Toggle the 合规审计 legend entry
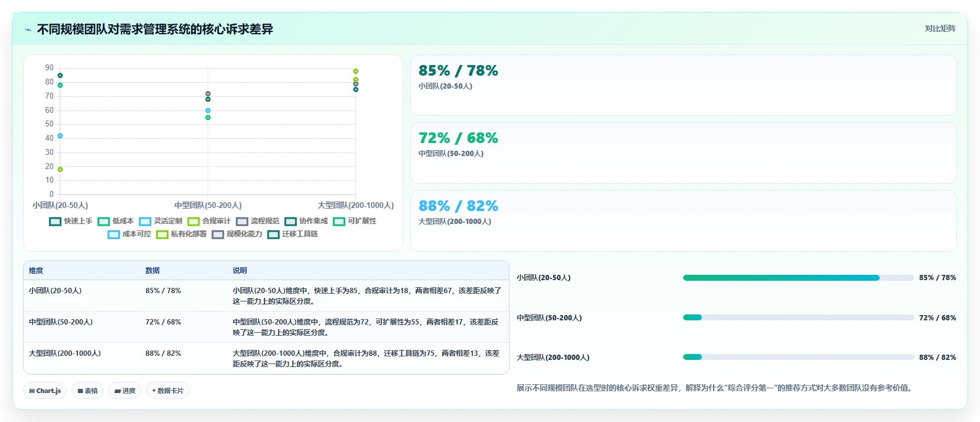The width and height of the screenshot is (980, 422). 209,221
